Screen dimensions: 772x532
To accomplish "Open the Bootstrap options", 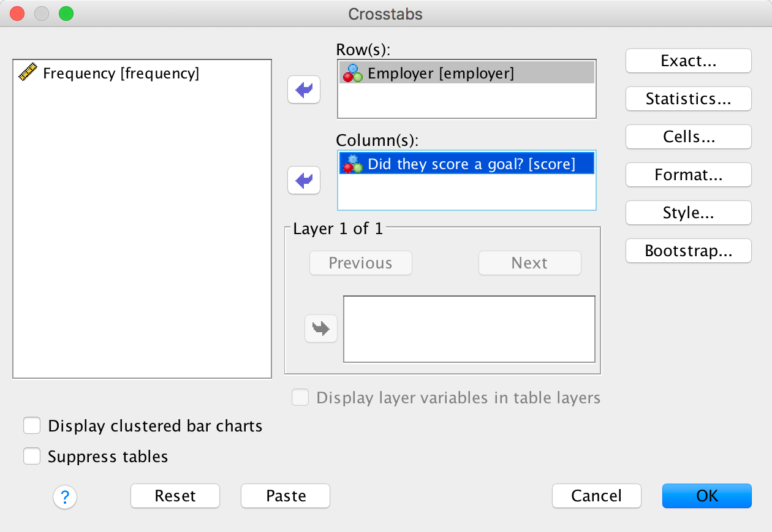I will (x=688, y=251).
